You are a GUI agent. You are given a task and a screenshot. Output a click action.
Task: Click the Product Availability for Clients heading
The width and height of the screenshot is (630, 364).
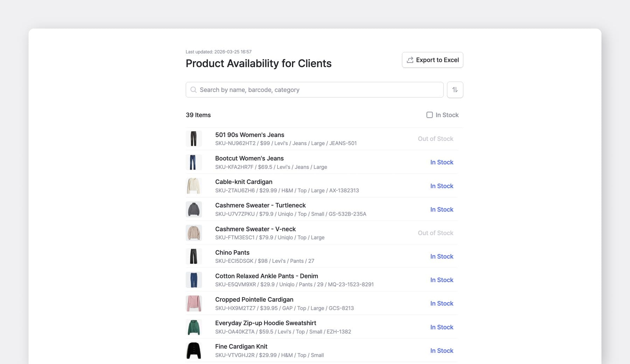click(x=259, y=64)
